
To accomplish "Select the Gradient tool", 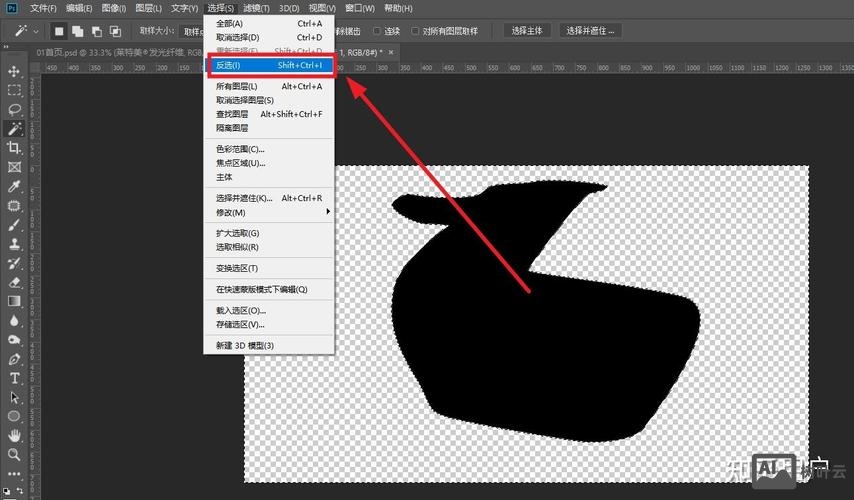I will 14,301.
